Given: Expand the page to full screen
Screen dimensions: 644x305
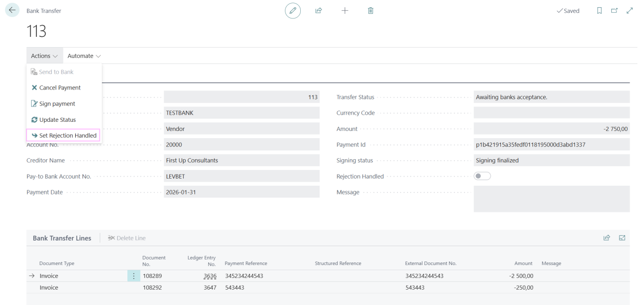Looking at the screenshot, I should tap(630, 11).
